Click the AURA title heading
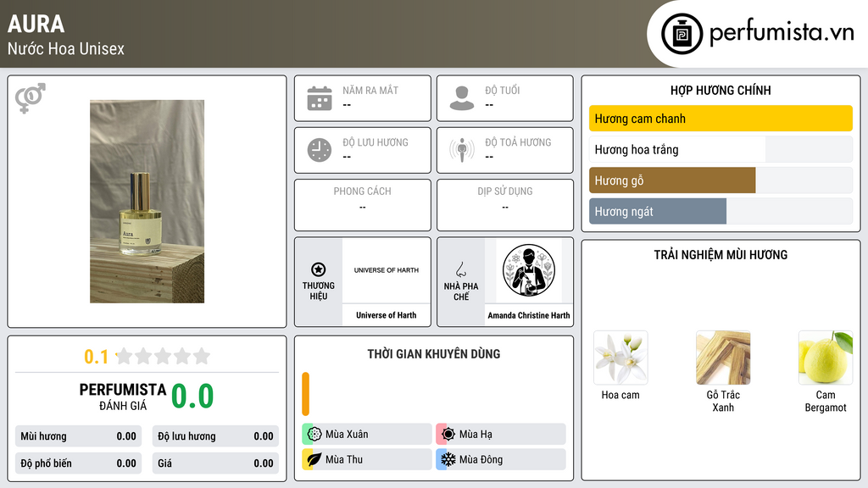 [x=36, y=24]
